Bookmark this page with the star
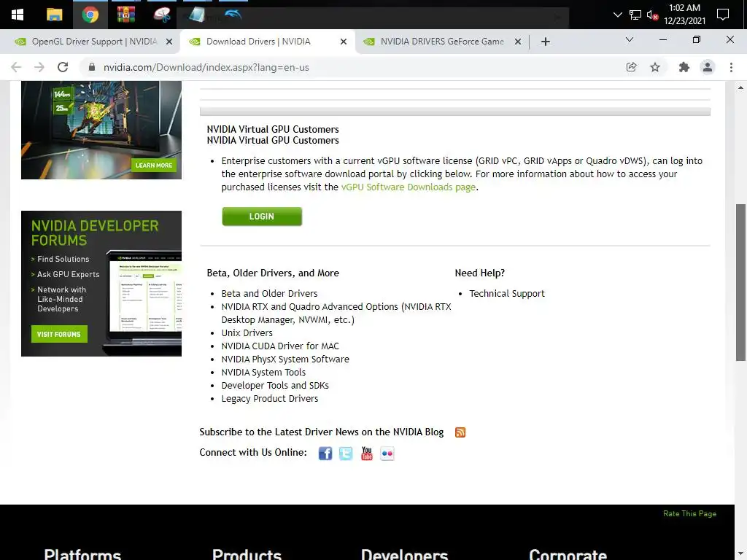The height and width of the screenshot is (560, 747). click(x=655, y=67)
